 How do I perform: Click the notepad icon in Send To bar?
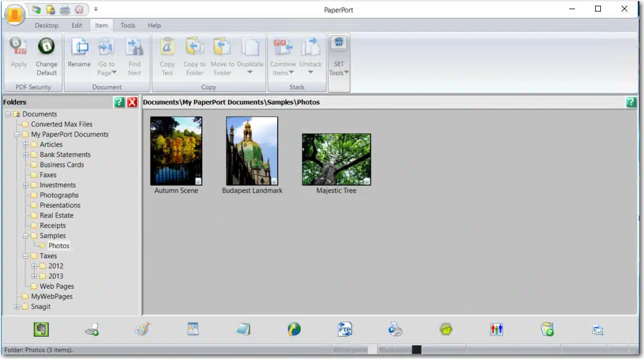243,330
